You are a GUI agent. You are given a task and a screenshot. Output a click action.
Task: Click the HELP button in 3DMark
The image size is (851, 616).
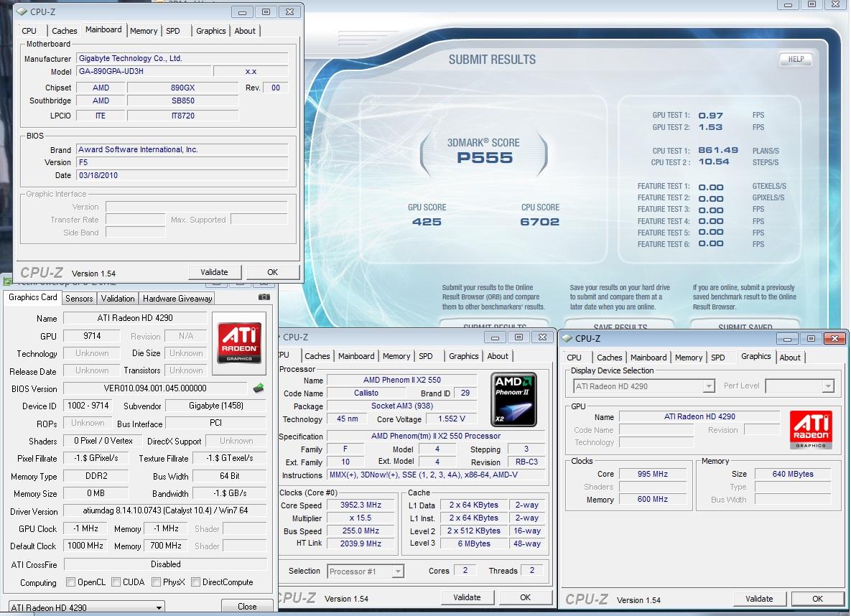coord(796,59)
